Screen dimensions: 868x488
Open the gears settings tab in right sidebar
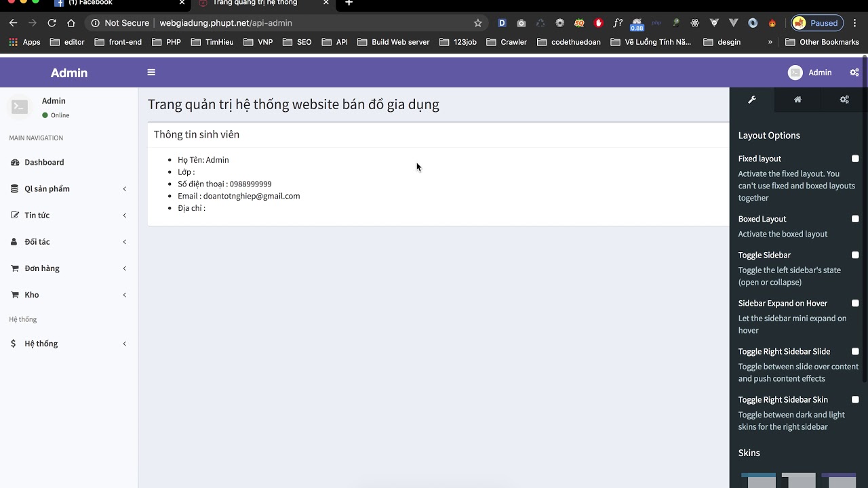(844, 100)
